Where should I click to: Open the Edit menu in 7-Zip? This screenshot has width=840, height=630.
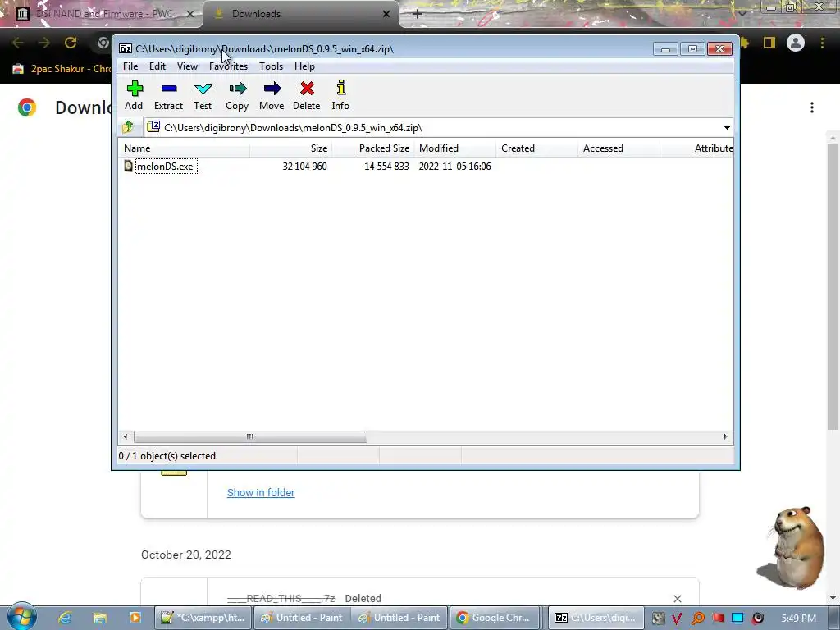coord(157,66)
